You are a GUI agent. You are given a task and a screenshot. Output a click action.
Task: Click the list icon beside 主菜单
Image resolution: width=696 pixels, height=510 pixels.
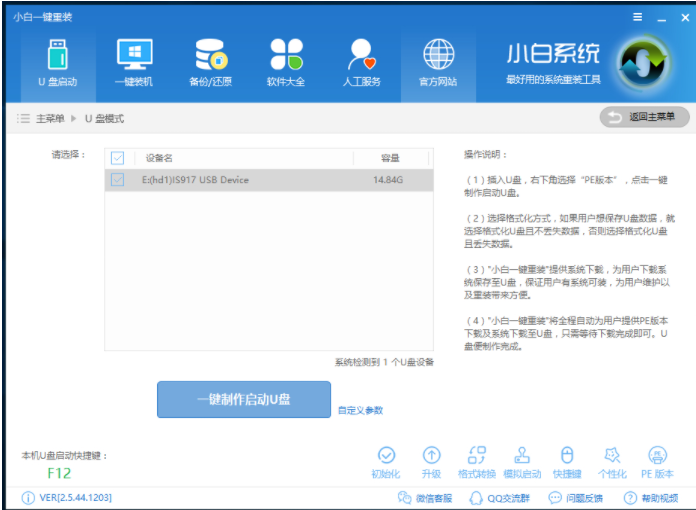[23, 119]
